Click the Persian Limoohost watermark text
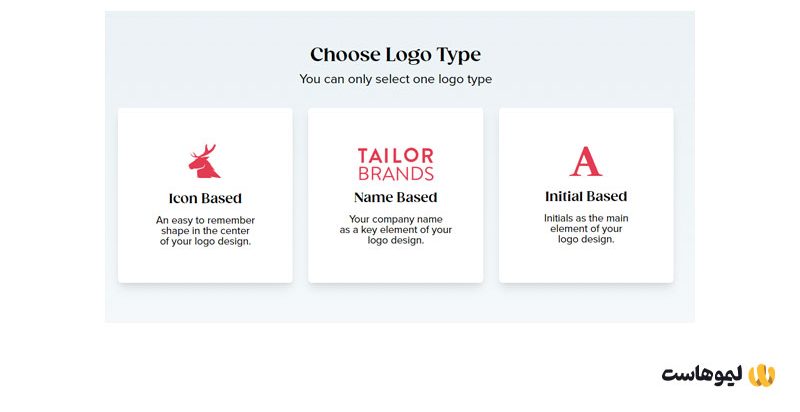 703,375
